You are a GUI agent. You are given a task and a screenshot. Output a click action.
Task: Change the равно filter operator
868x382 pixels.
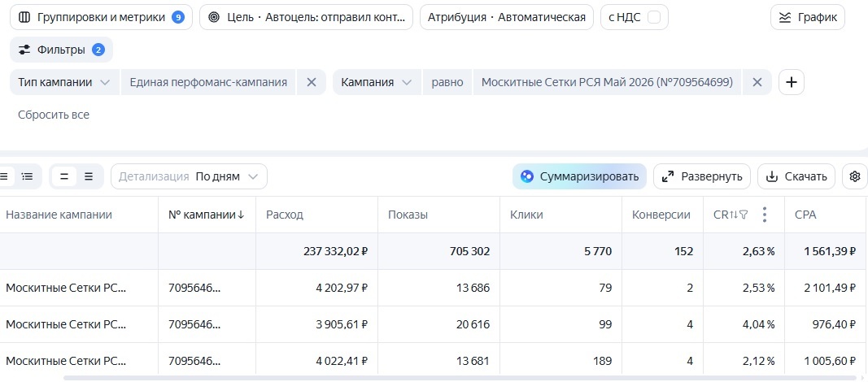[447, 82]
